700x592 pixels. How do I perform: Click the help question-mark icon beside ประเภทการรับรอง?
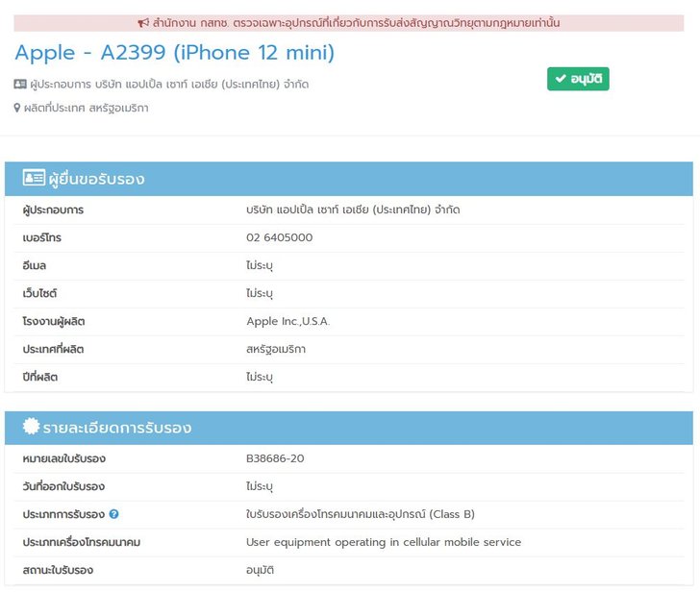(113, 514)
